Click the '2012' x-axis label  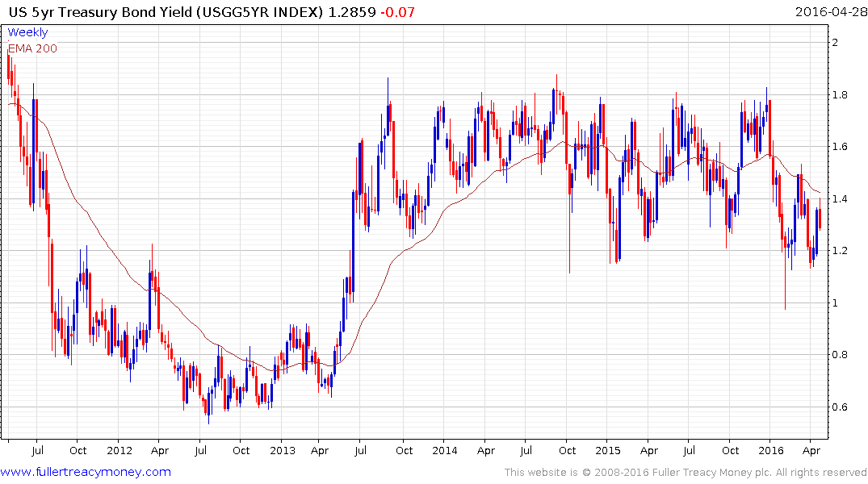pyautogui.click(x=120, y=450)
